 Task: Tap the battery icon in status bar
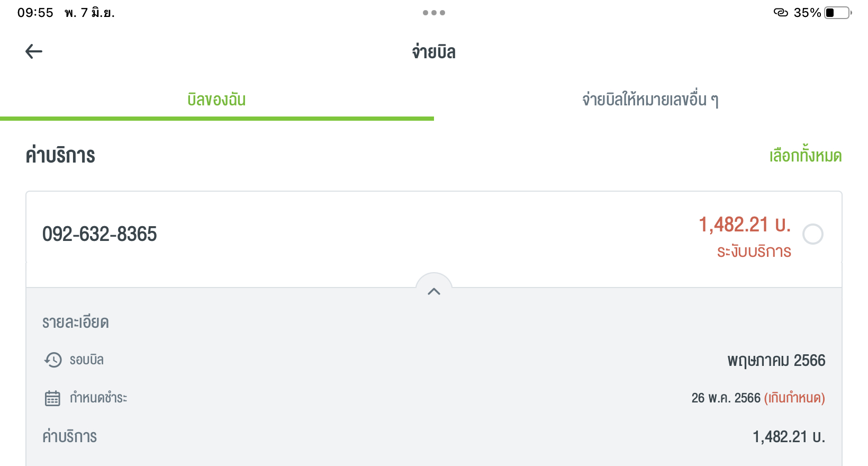(837, 13)
